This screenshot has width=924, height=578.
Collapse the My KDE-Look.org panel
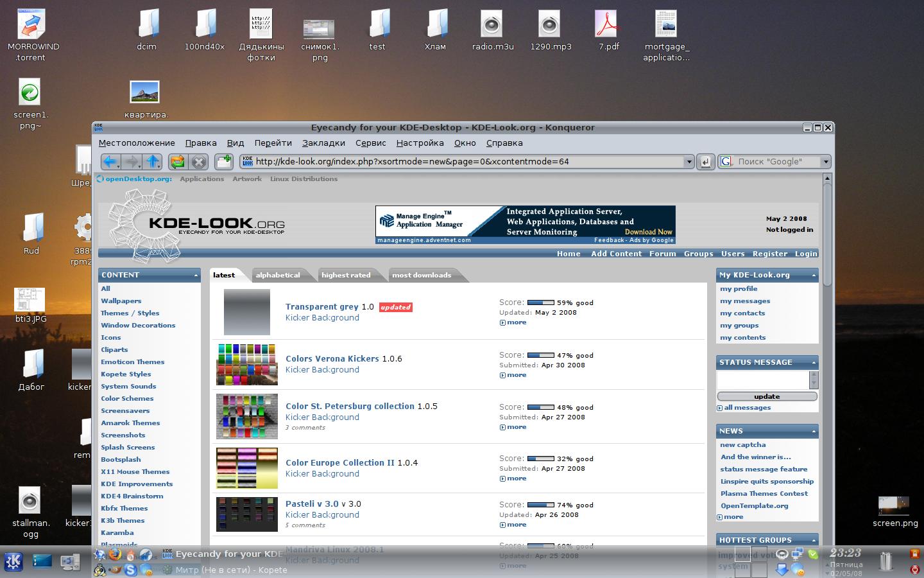click(x=814, y=275)
